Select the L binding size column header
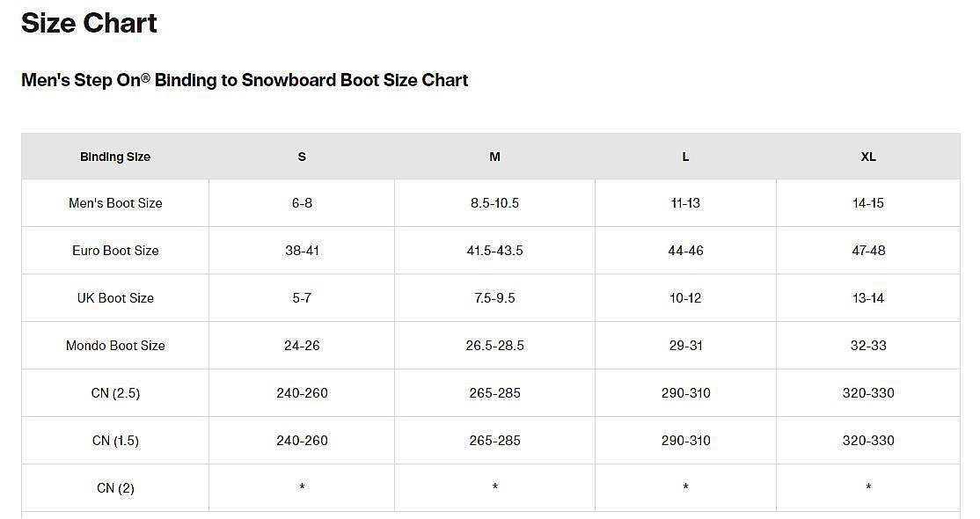The width and height of the screenshot is (980, 519). click(685, 157)
